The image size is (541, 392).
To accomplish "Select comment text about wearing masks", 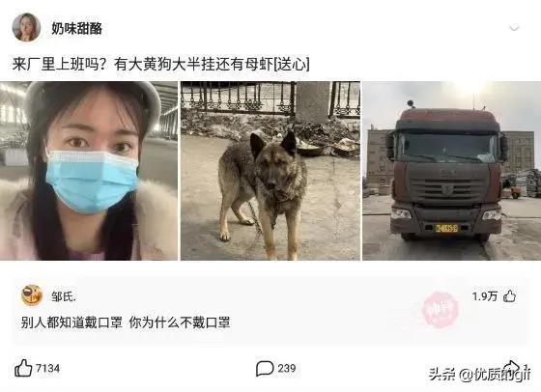I will pyautogui.click(x=126, y=322).
